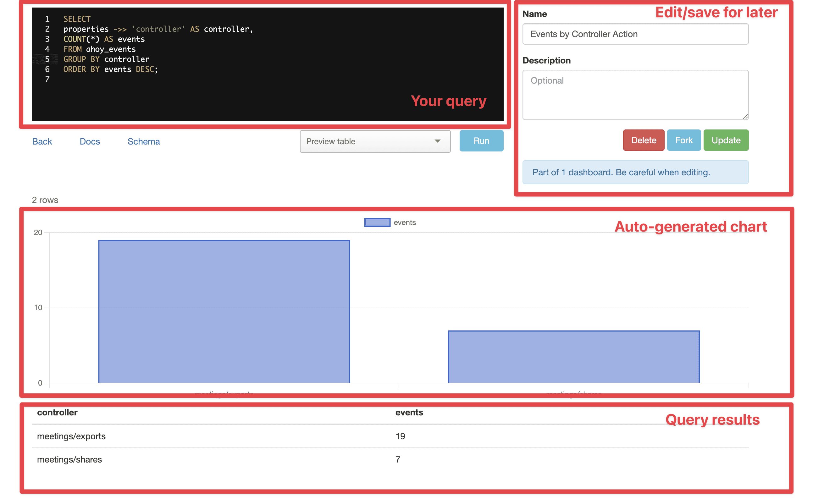Click the value 19 in results
835x504 pixels.
400,436
